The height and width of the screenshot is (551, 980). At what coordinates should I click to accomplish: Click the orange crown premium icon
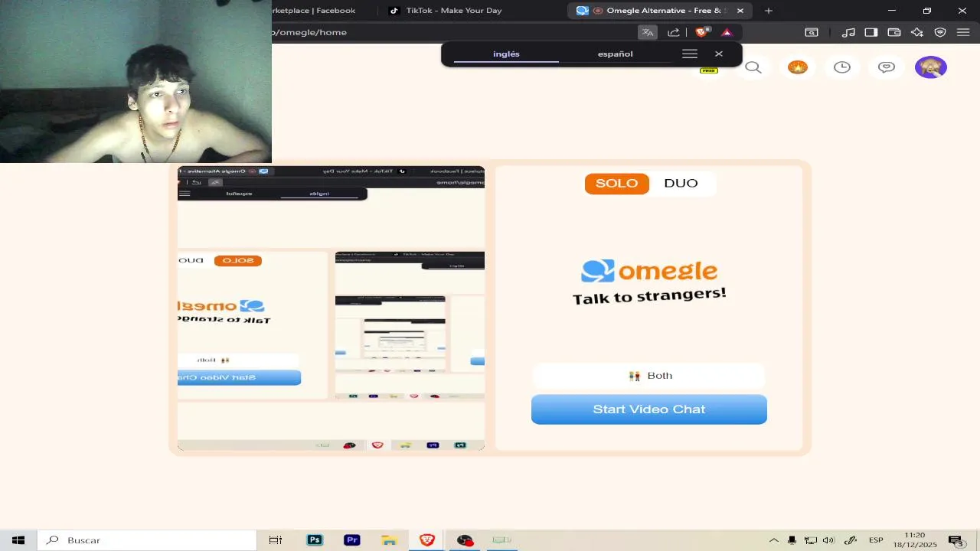[798, 67]
